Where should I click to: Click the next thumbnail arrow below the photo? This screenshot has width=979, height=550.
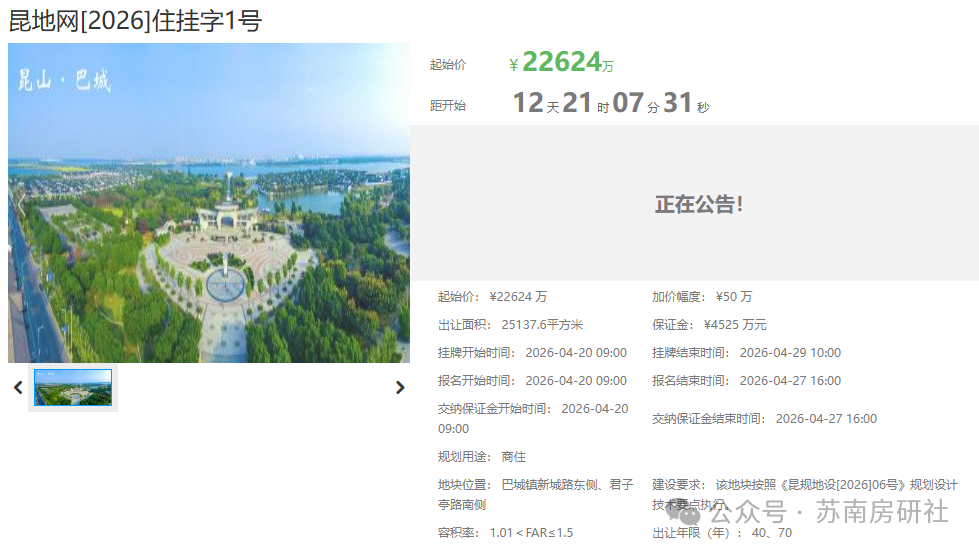pyautogui.click(x=400, y=388)
